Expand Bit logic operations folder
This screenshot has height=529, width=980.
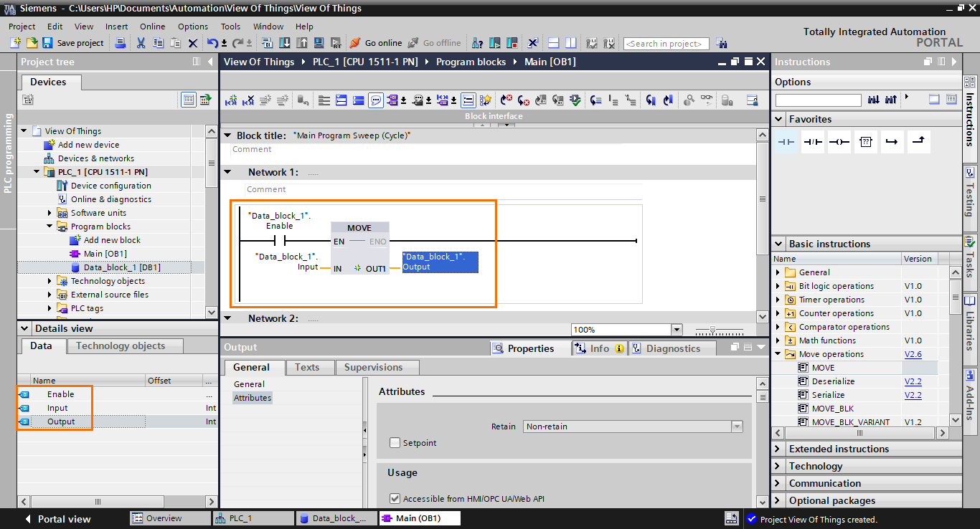778,286
